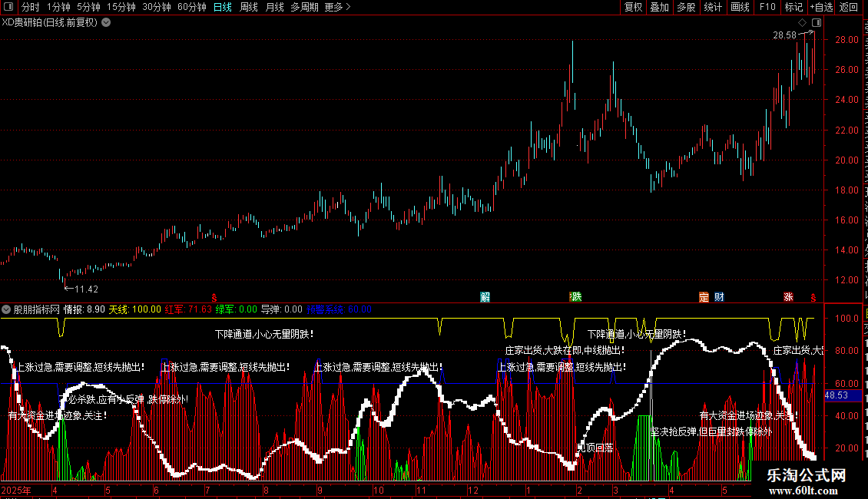Click the 返回 back button
The height and width of the screenshot is (499, 868).
click(x=849, y=7)
